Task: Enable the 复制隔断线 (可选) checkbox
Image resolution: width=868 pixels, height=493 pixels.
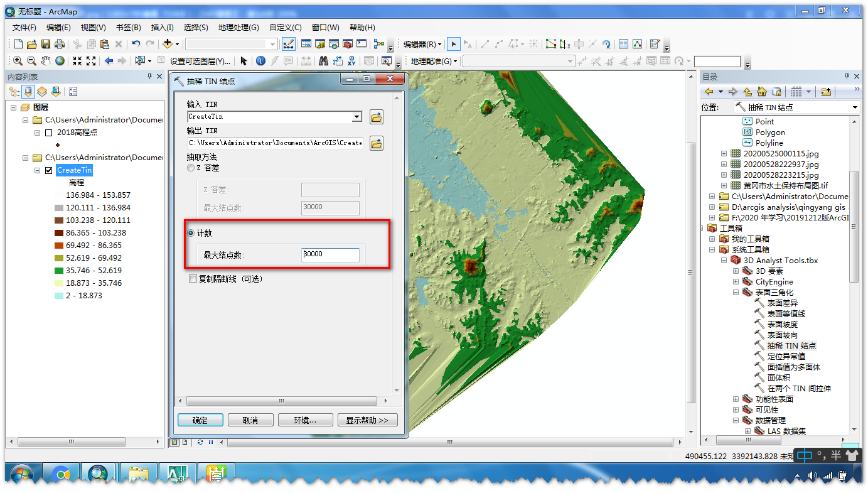Action: coord(193,278)
